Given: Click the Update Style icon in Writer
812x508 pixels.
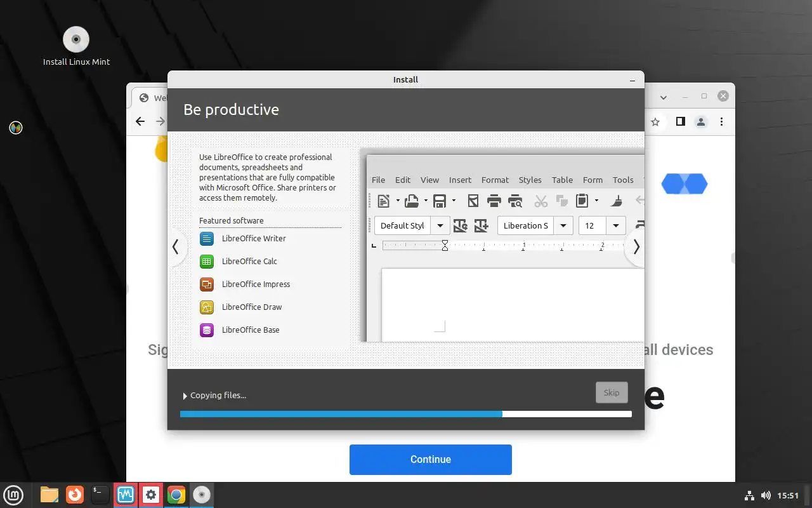Looking at the screenshot, I should pos(460,225).
